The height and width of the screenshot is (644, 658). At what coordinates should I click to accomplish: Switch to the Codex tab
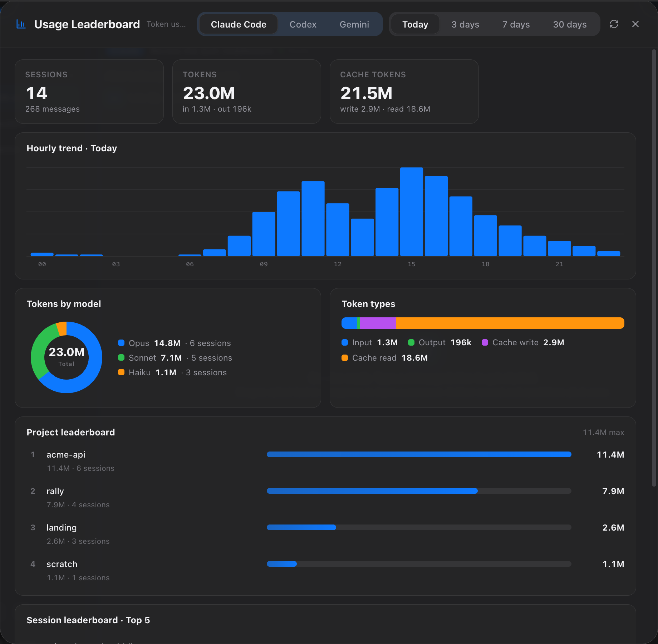[303, 24]
